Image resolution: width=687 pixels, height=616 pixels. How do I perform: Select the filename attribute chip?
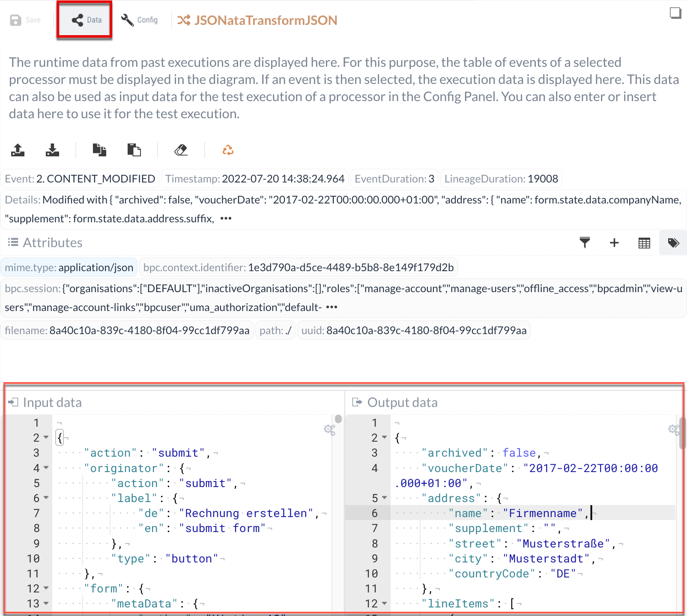pyautogui.click(x=127, y=330)
